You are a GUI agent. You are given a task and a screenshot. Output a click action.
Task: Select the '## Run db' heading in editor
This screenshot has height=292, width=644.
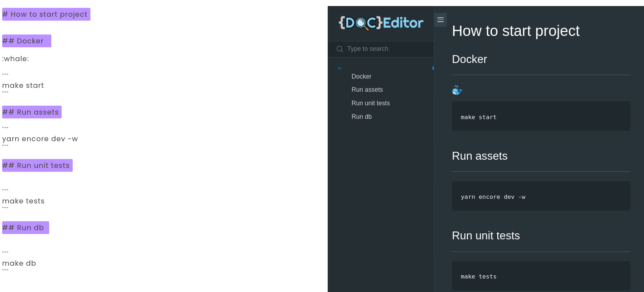(x=26, y=228)
